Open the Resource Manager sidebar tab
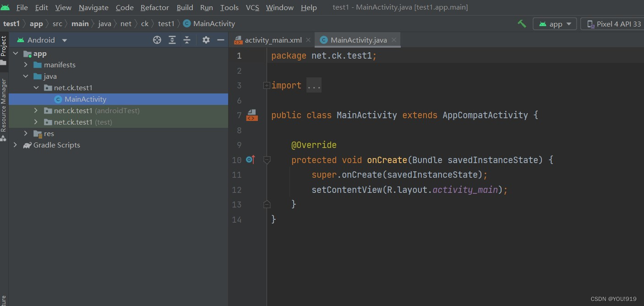 (x=4, y=110)
